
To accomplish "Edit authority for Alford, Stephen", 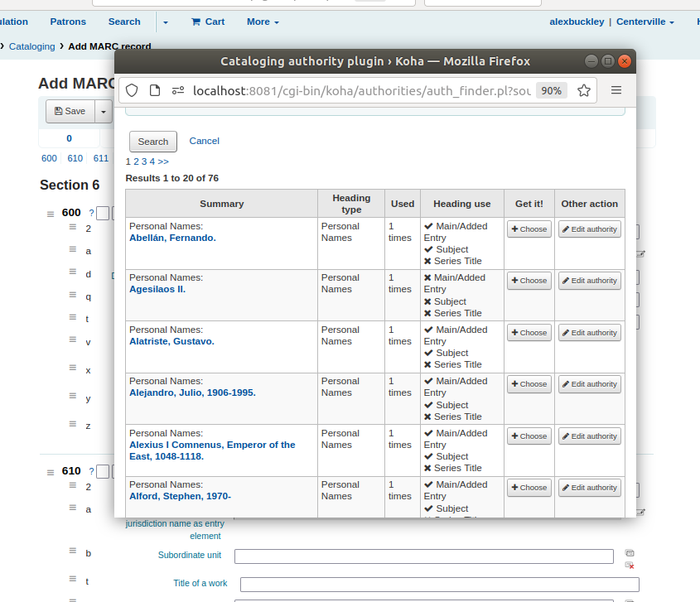I will 589,487.
